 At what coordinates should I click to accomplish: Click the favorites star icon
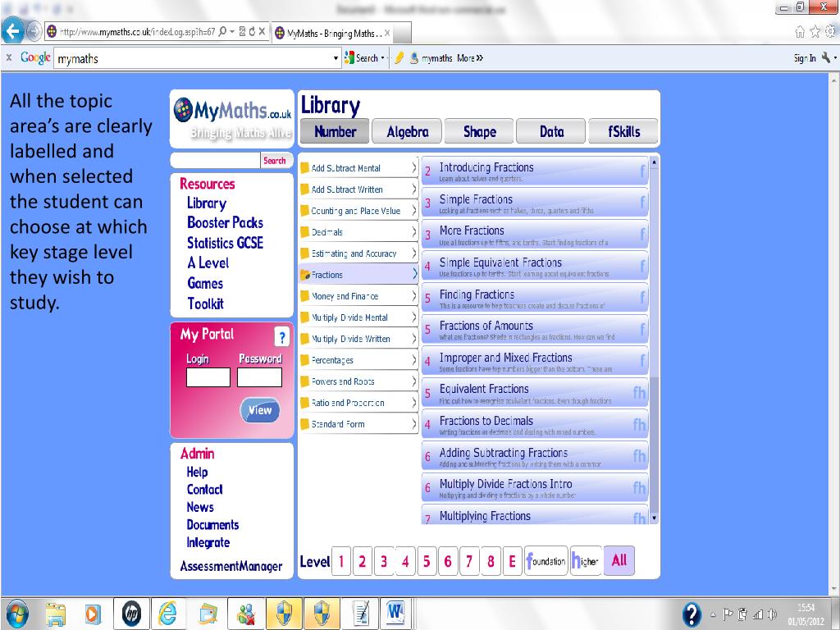point(815,32)
